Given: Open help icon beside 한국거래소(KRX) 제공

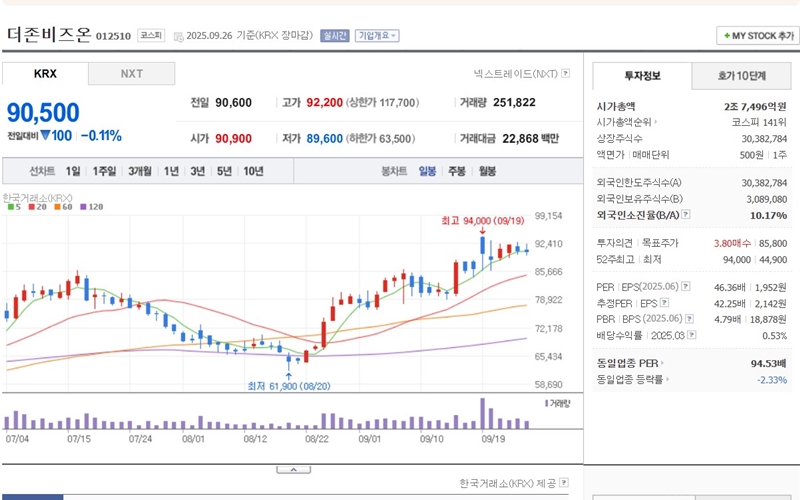Looking at the screenshot, I should (564, 482).
